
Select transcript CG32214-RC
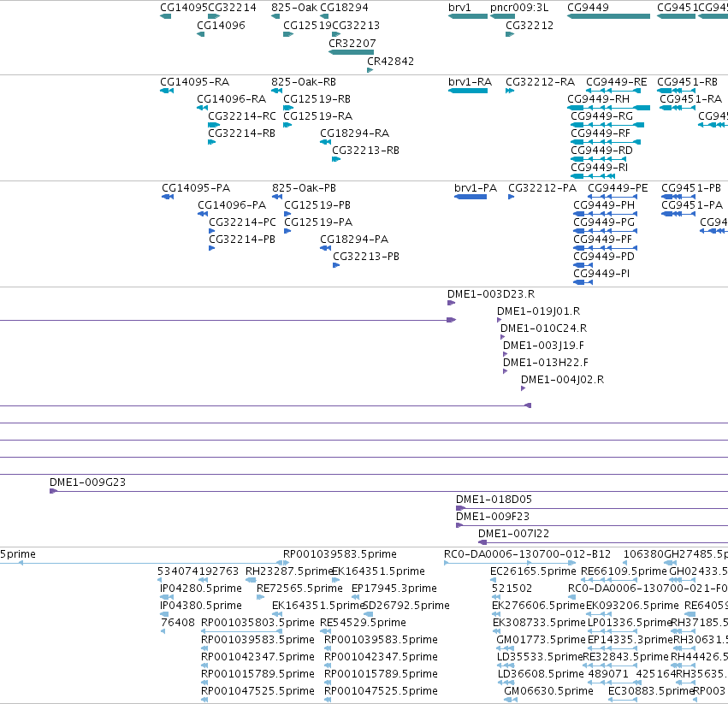pyautogui.click(x=242, y=116)
